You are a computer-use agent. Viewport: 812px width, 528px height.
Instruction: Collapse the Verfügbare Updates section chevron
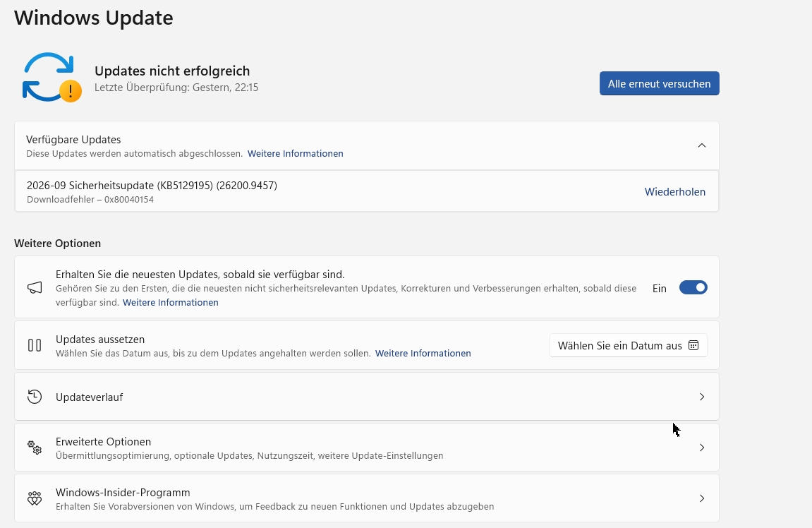point(702,145)
